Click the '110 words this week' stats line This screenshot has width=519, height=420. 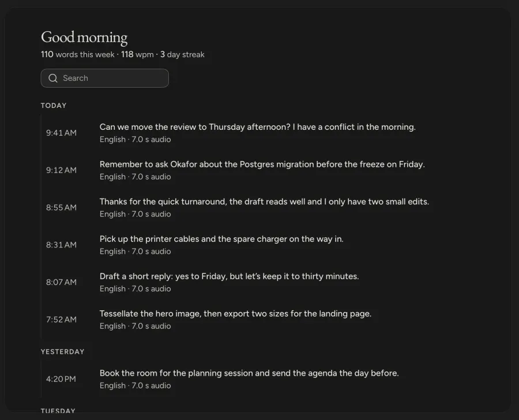[x=122, y=54]
